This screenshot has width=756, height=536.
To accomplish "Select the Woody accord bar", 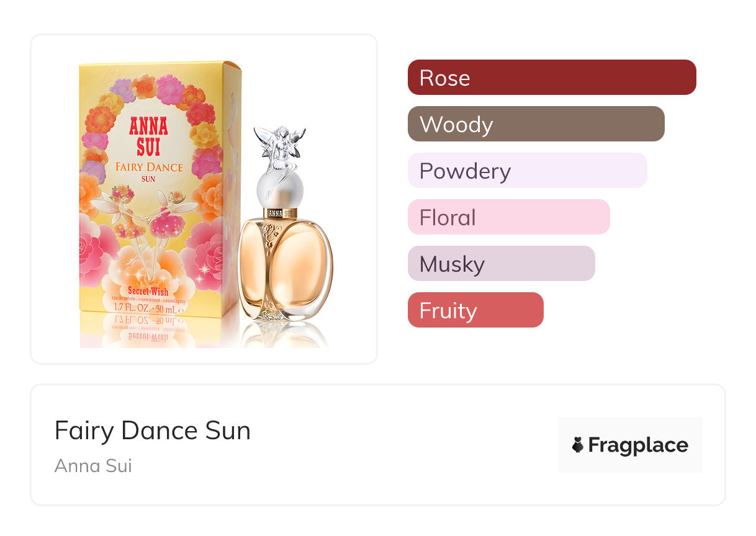I will pyautogui.click(x=536, y=124).
